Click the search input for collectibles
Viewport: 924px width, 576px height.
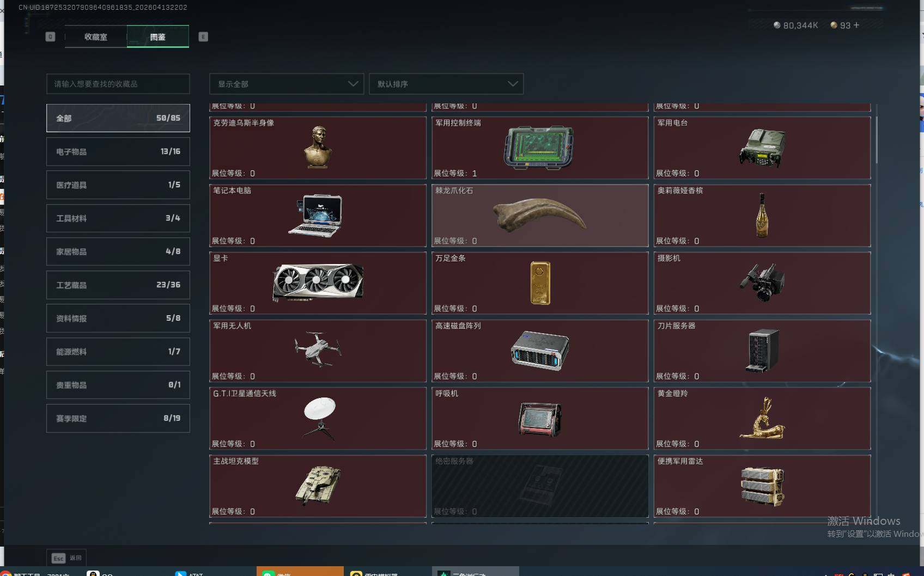tap(118, 84)
